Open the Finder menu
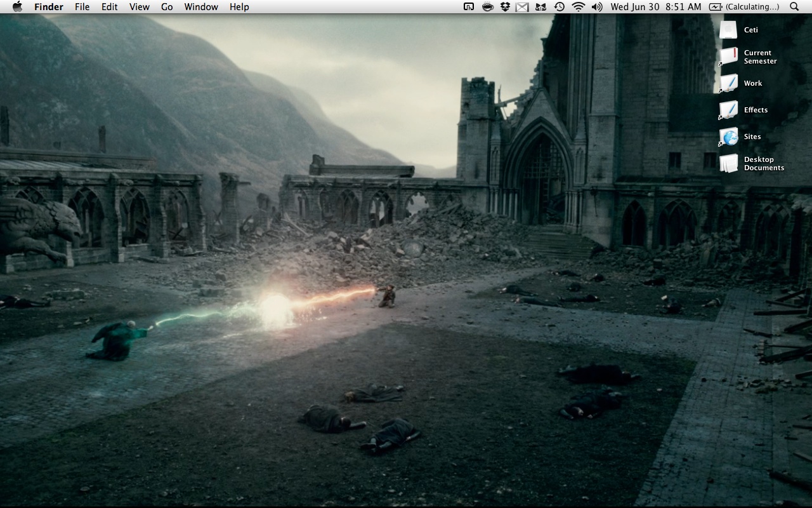 [x=49, y=7]
